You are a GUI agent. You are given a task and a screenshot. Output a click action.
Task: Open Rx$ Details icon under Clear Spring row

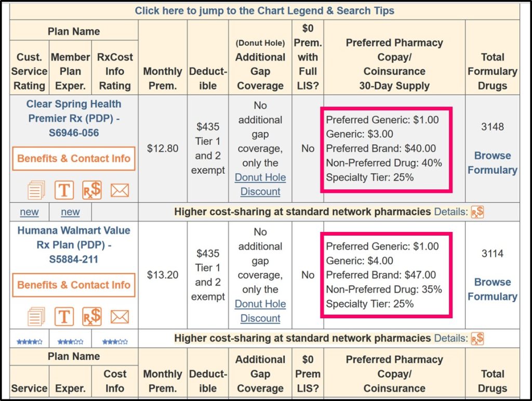[477, 212]
